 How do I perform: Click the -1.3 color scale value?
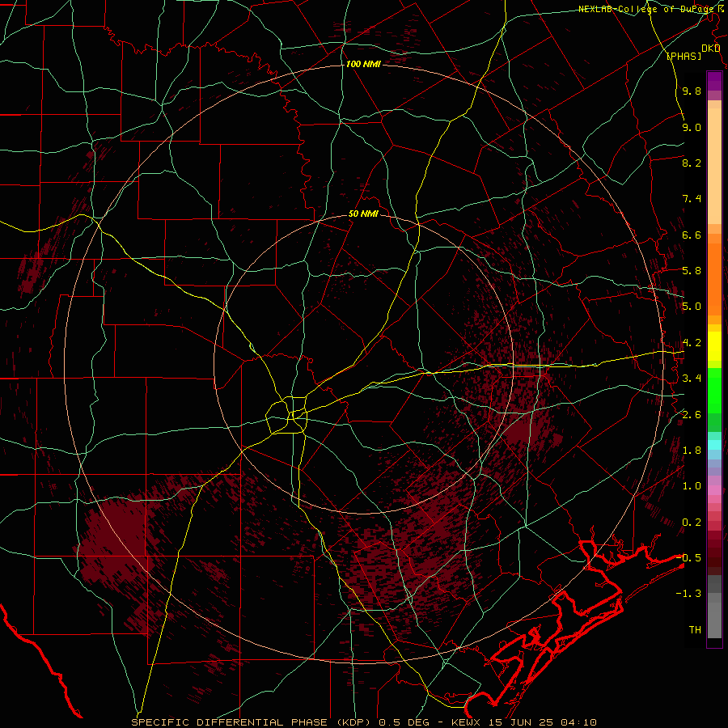(688, 595)
